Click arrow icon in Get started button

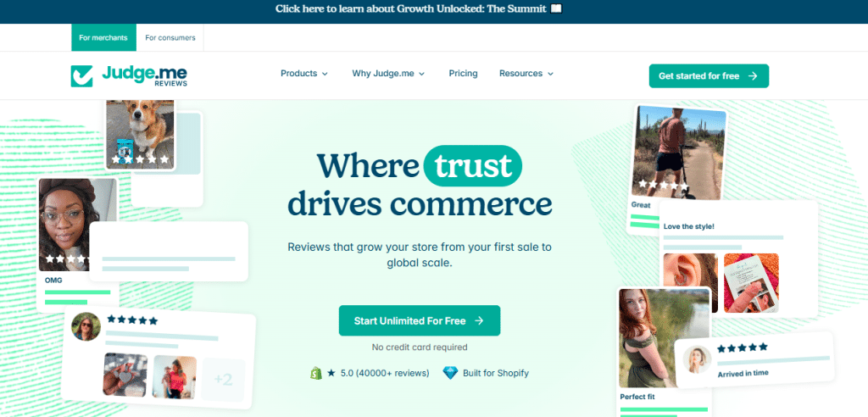pyautogui.click(x=753, y=76)
